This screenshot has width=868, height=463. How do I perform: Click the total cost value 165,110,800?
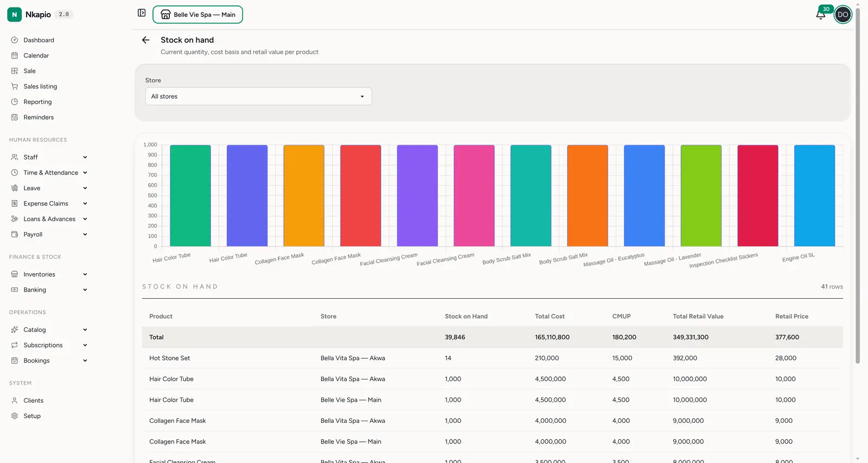552,337
